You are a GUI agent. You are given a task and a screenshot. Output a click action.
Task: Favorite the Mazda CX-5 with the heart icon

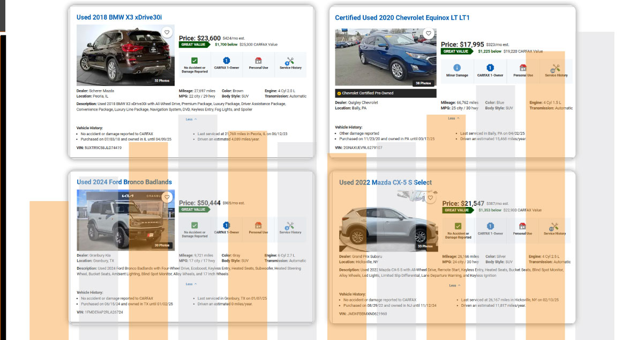[430, 197]
